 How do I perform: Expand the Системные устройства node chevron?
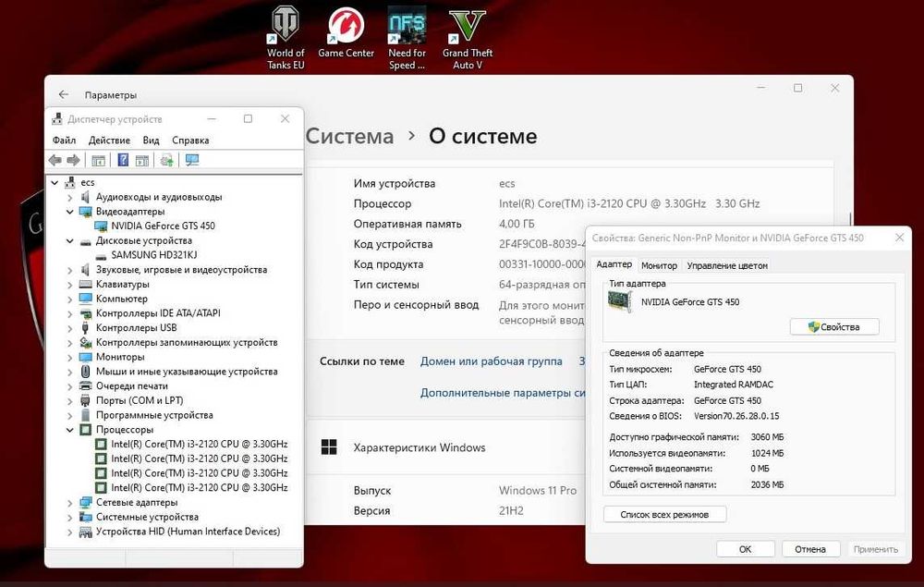(x=69, y=517)
